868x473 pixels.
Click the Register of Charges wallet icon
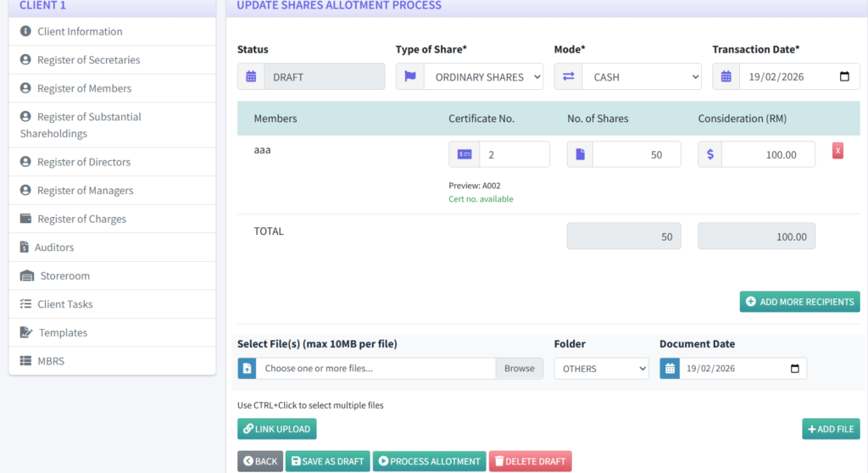[25, 219]
